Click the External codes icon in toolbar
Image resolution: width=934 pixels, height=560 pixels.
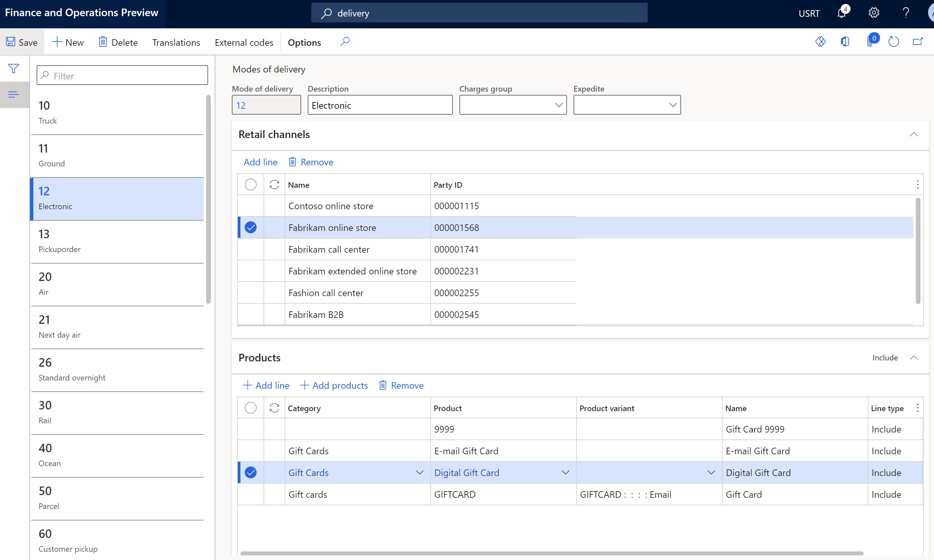click(x=243, y=42)
